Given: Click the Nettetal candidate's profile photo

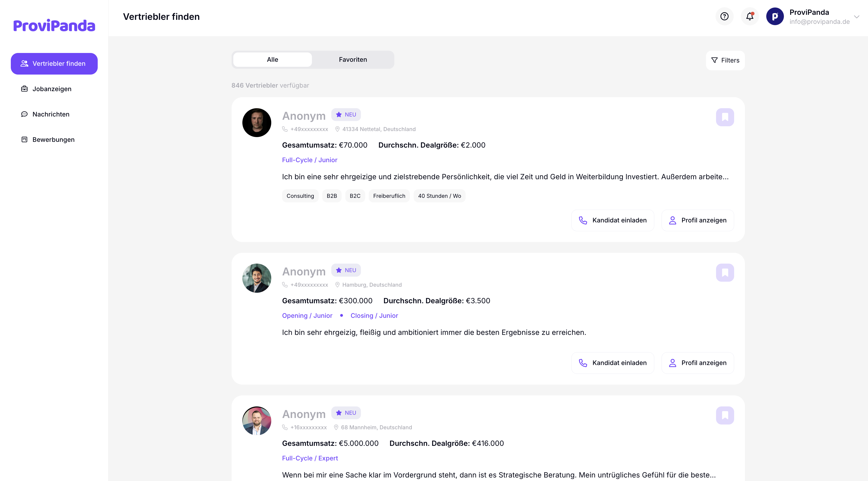Looking at the screenshot, I should (x=256, y=123).
